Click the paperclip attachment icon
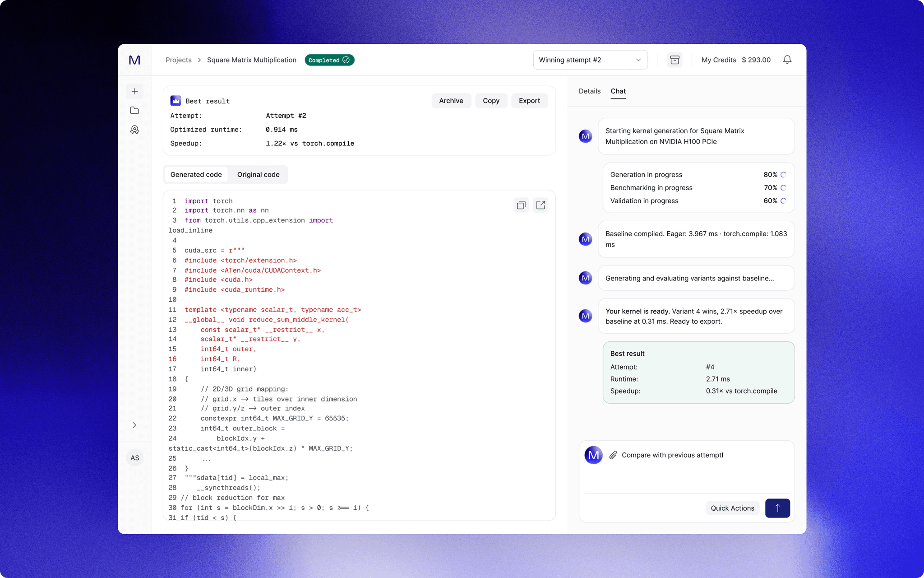The width and height of the screenshot is (924, 578). [613, 455]
